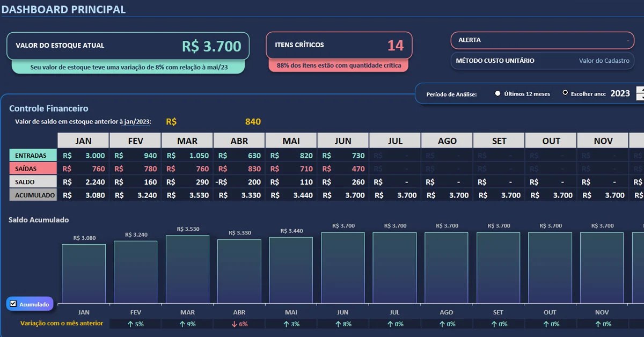Decrease the year with the spinner down arrow
644x337 pixels.
click(x=640, y=97)
